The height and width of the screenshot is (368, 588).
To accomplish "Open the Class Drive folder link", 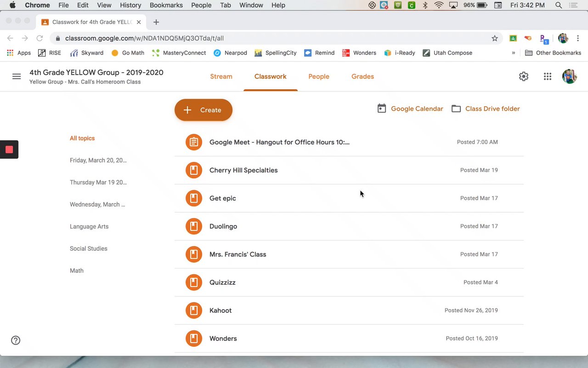I will [492, 109].
